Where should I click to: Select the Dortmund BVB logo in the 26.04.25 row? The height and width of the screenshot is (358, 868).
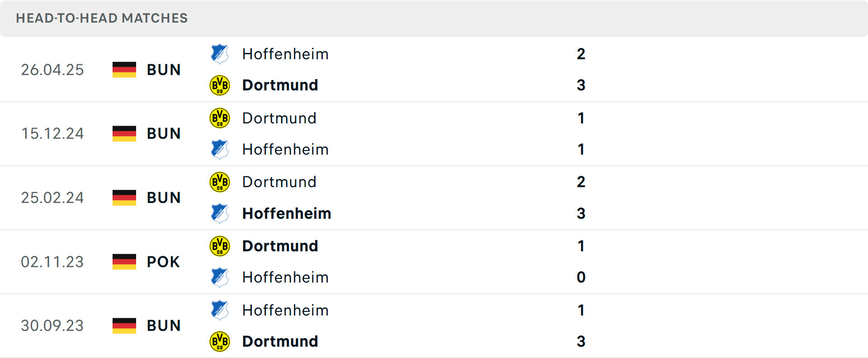pos(220,85)
